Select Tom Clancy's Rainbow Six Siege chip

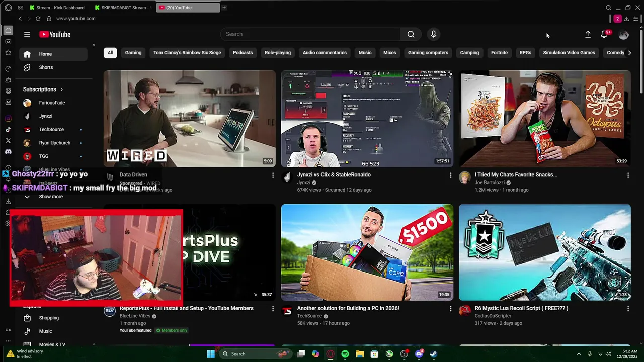[187, 53]
